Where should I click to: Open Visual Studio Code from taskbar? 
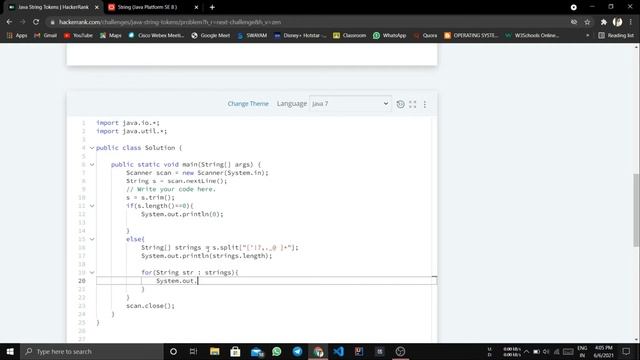tap(339, 351)
